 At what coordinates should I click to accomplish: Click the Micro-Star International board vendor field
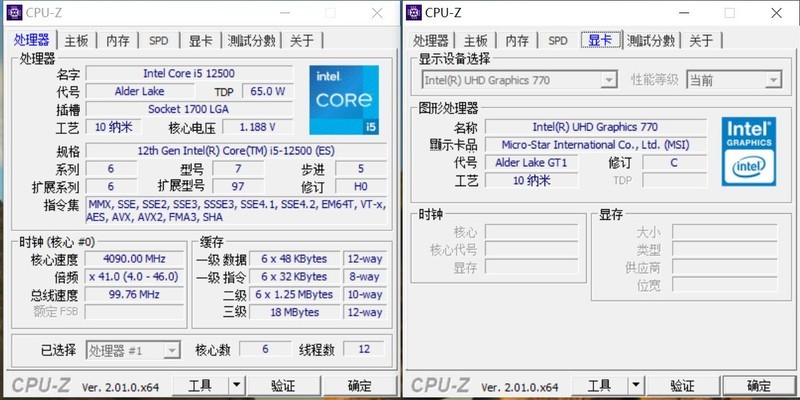coord(595,145)
